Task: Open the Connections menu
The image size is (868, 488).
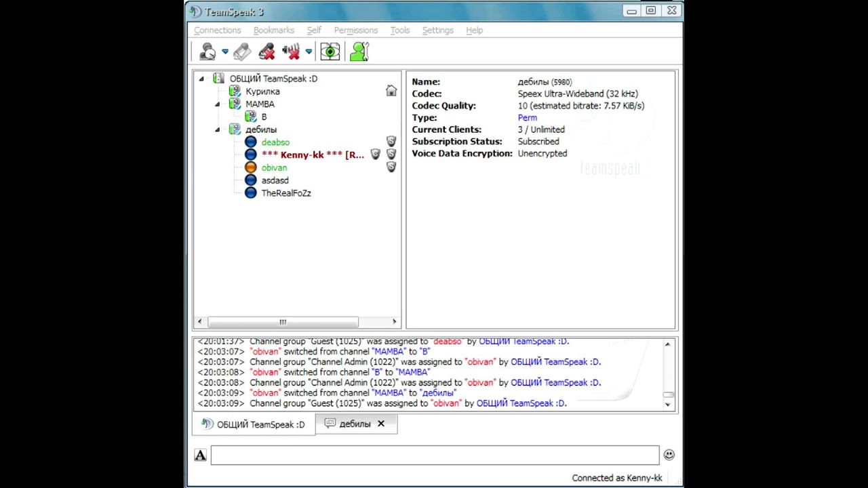Action: coord(217,30)
